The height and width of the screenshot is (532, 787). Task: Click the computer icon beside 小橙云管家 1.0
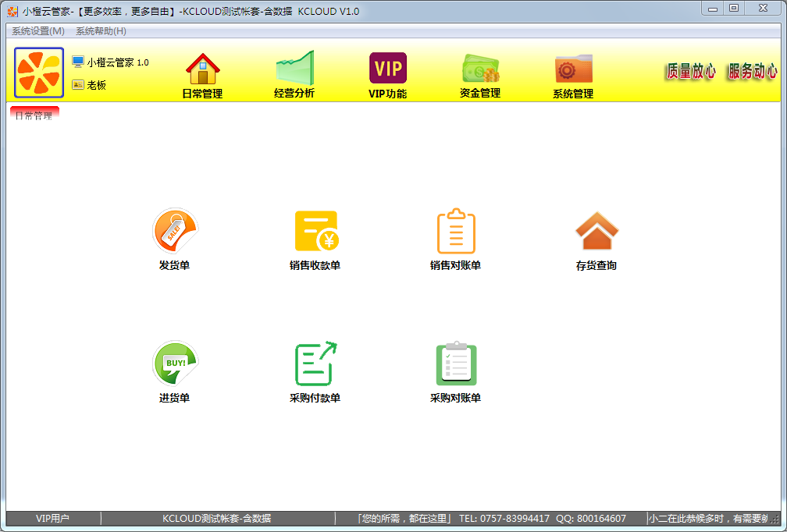tap(78, 62)
